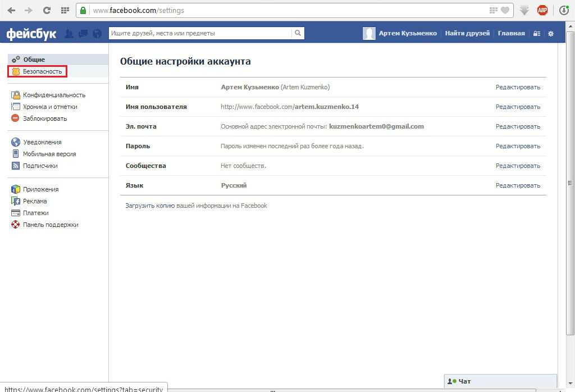The width and height of the screenshot is (575, 392).
Task: Focus the Facebook search field
Action: [200, 33]
